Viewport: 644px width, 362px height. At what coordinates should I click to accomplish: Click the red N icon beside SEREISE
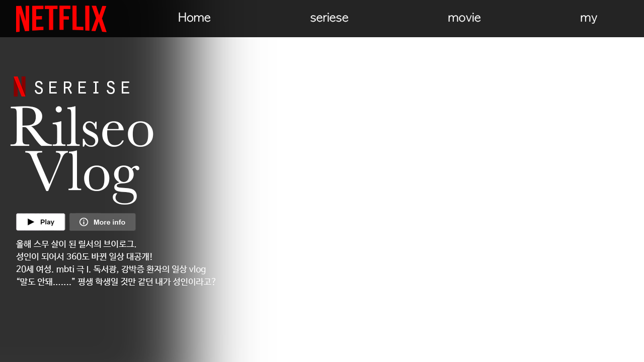point(20,86)
